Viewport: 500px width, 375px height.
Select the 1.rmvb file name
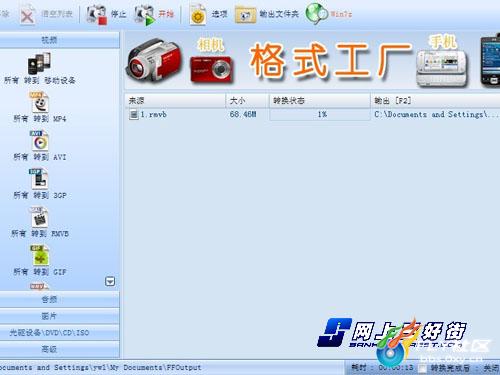tap(153, 115)
